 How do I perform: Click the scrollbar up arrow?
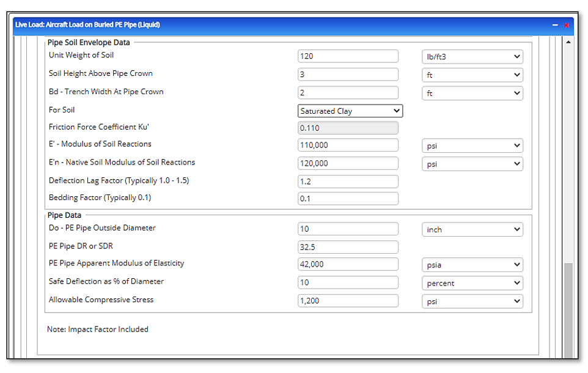[x=568, y=42]
